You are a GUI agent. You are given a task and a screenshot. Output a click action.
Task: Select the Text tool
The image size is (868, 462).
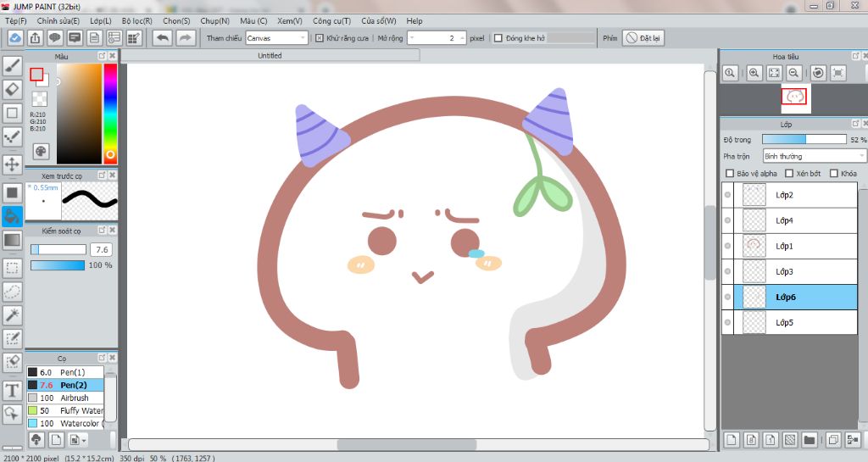pos(12,391)
